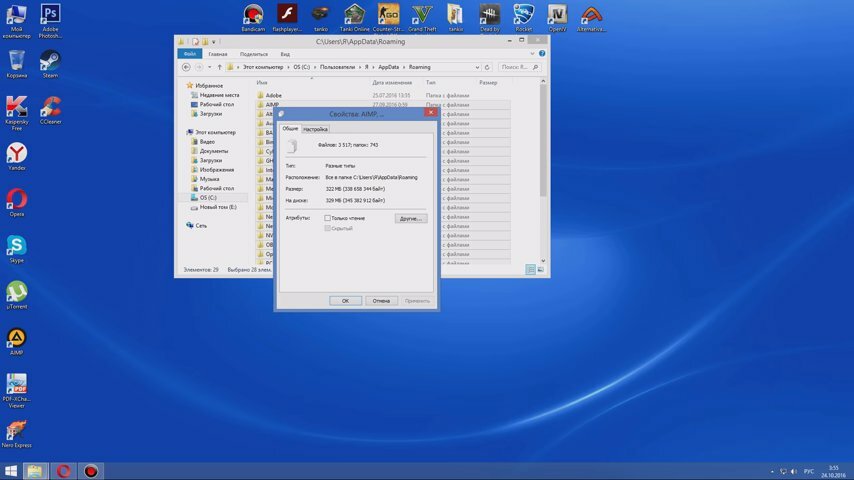
Task: Open the 'Вид' ribbon tab
Action: [285, 54]
